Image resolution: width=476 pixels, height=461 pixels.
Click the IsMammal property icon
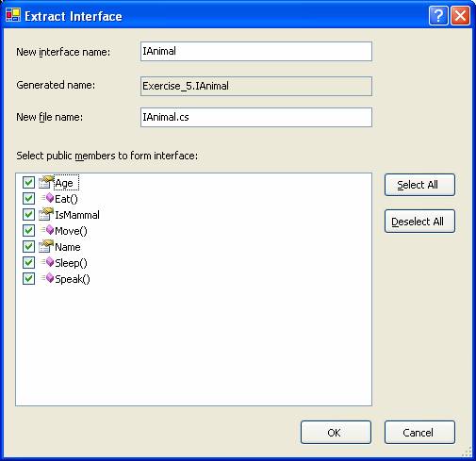(x=46, y=214)
